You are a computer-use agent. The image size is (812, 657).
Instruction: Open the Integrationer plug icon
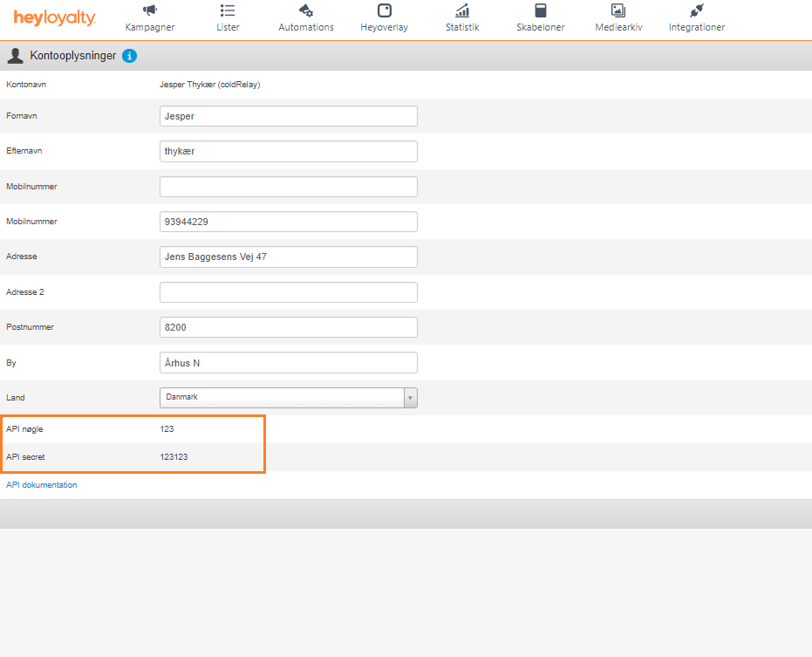(697, 10)
